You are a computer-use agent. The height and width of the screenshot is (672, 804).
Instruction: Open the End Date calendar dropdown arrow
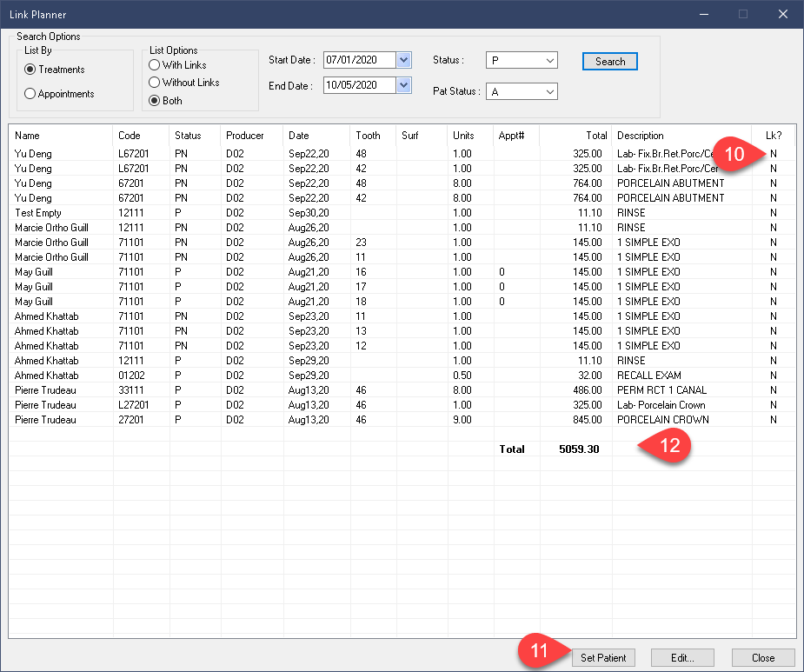(x=404, y=85)
